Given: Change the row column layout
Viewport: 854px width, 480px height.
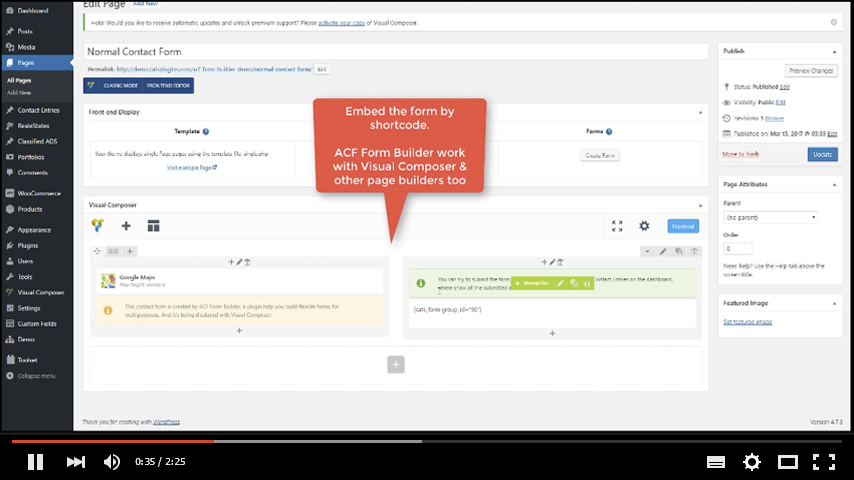Looking at the screenshot, I should [113, 251].
